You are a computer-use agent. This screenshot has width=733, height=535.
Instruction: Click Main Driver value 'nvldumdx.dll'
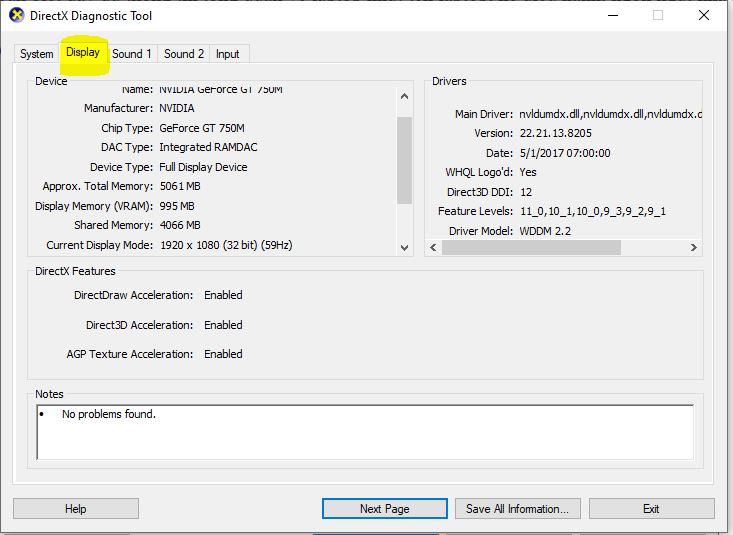[x=550, y=114]
